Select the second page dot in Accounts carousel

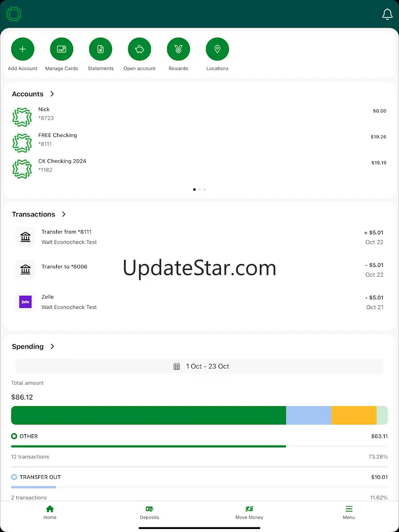coord(199,189)
